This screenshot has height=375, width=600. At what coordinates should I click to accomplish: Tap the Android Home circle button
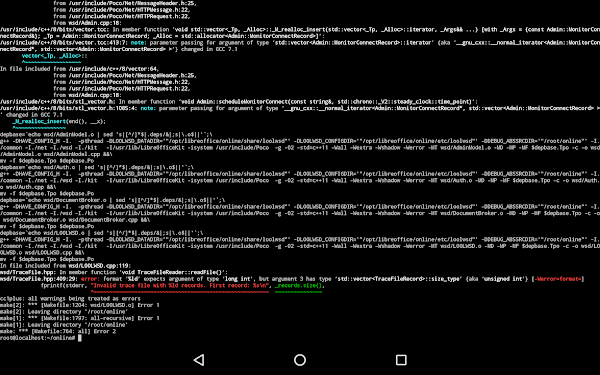[x=300, y=360]
